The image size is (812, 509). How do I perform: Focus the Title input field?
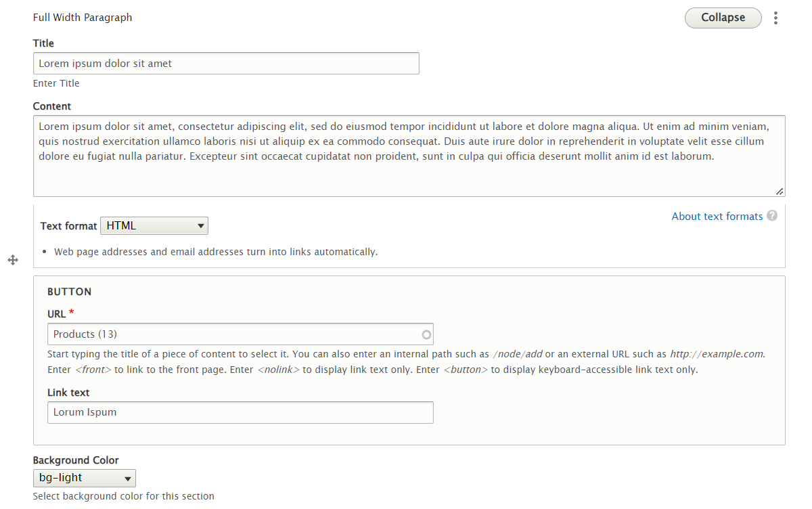pos(226,64)
